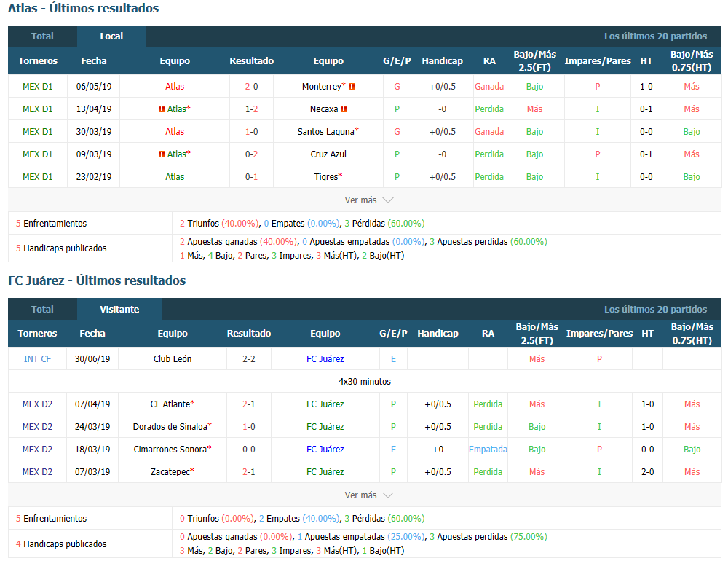The height and width of the screenshot is (561, 728).
Task: Click the 1-2 result against Necaxa
Action: pyautogui.click(x=252, y=109)
